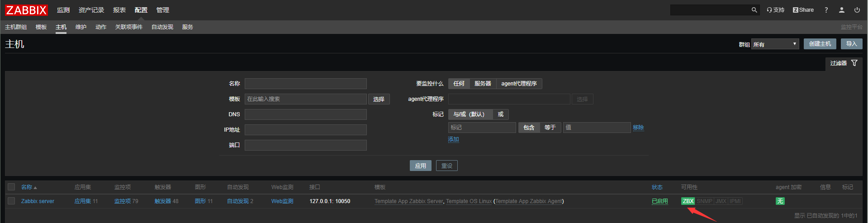
Task: Sort hosts by 状态 column header
Action: (x=657, y=187)
